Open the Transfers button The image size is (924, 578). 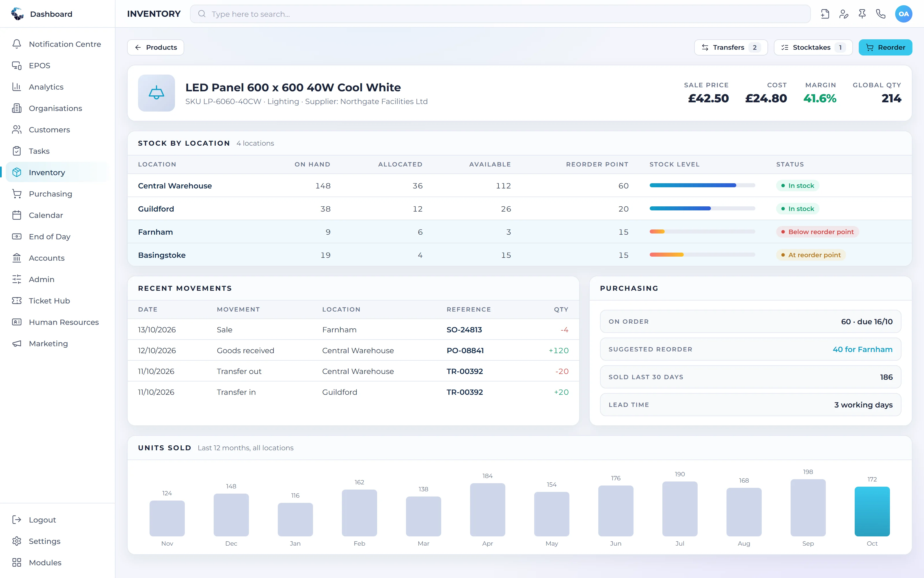tap(731, 47)
